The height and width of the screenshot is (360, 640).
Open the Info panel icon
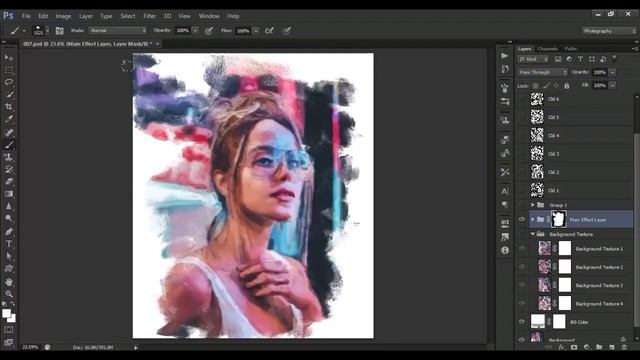tap(505, 250)
